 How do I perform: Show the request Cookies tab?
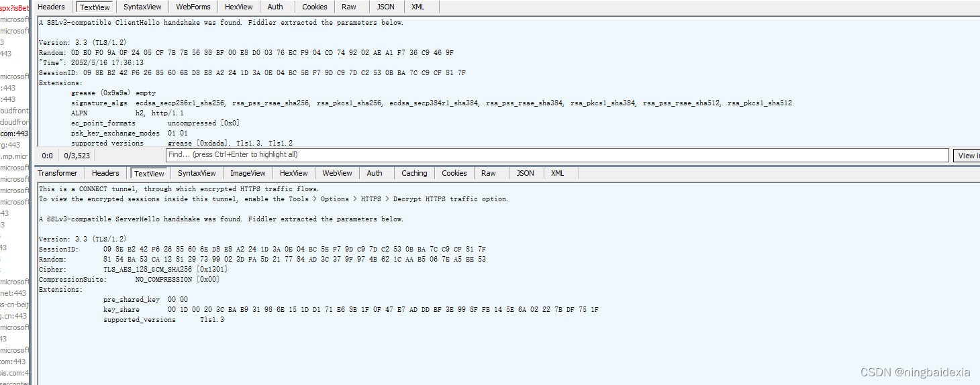click(314, 7)
